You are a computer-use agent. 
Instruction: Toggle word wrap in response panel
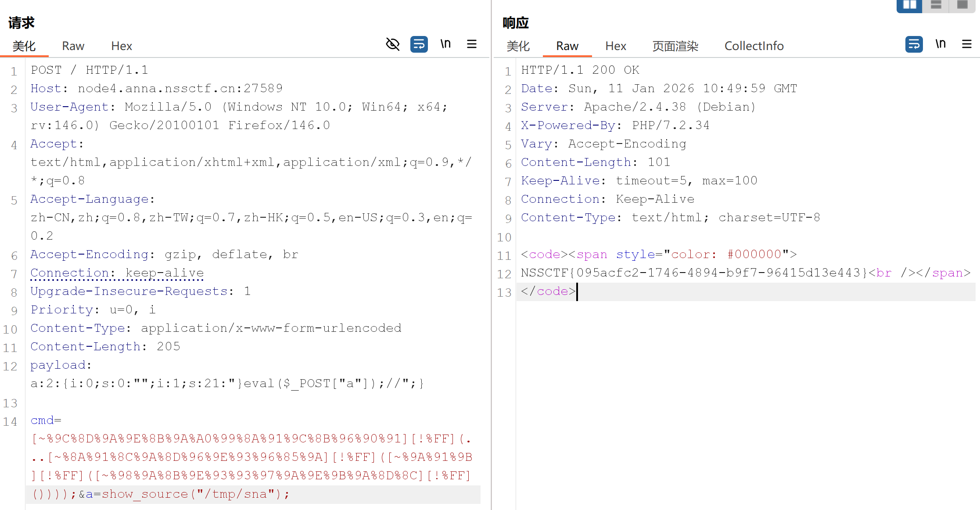click(914, 44)
